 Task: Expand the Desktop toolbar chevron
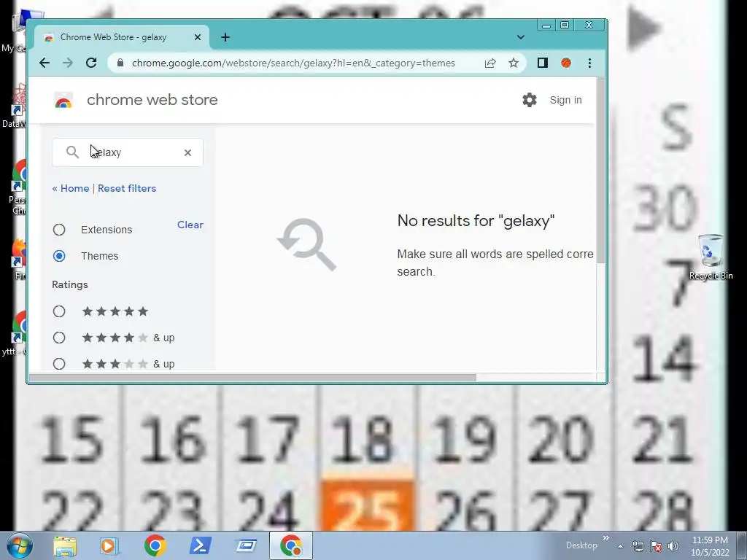click(x=606, y=538)
